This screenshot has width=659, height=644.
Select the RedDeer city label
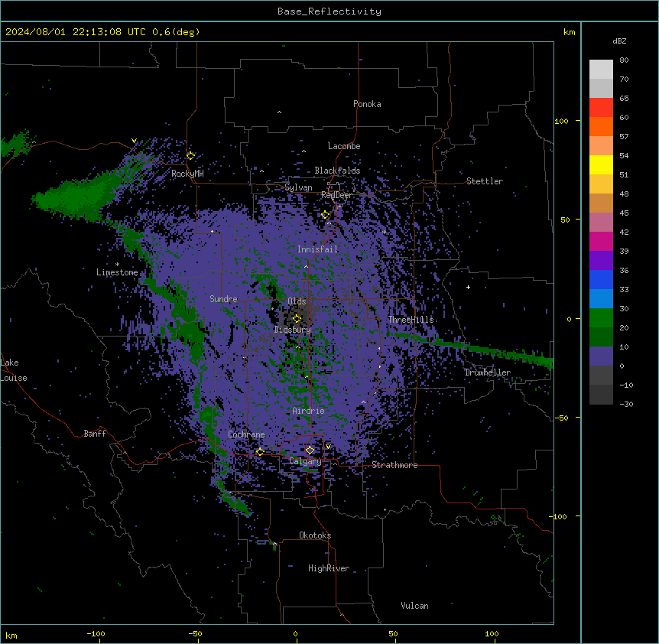(336, 195)
